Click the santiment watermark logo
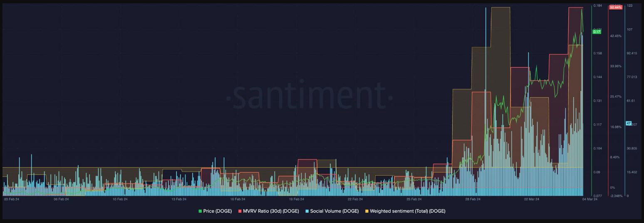 pyautogui.click(x=309, y=98)
